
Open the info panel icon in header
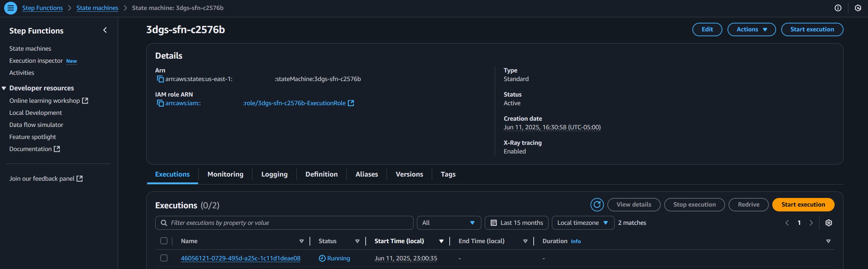click(x=838, y=8)
